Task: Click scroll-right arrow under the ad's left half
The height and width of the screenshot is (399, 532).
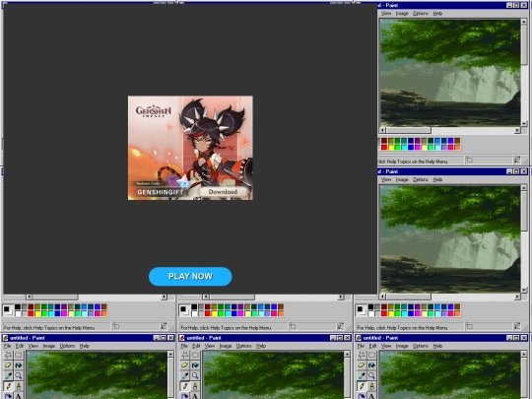Action: click(164, 297)
